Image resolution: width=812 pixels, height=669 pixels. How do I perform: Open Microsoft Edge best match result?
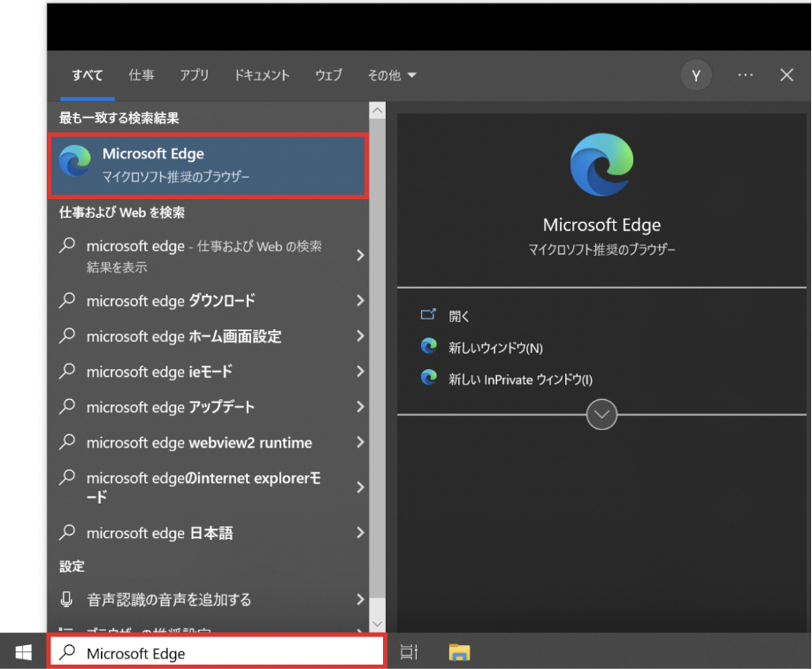point(208,165)
